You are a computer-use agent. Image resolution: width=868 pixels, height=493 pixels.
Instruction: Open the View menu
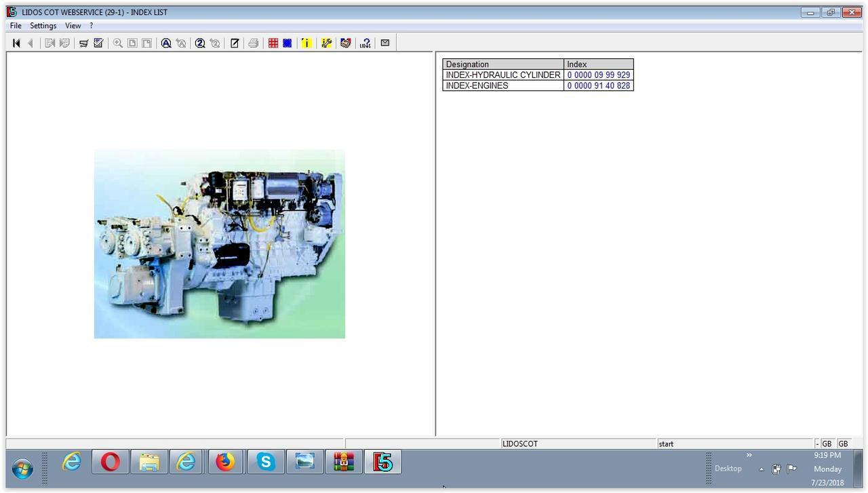(73, 26)
